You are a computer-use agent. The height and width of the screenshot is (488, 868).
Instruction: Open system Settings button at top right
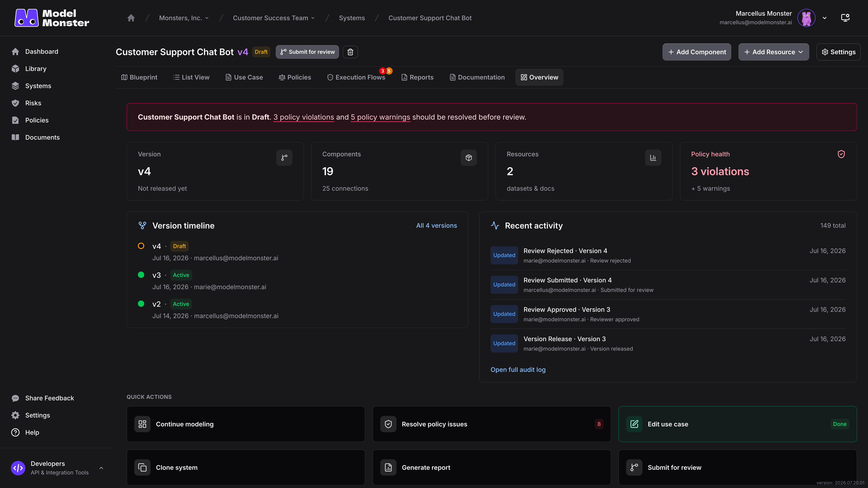pos(838,52)
